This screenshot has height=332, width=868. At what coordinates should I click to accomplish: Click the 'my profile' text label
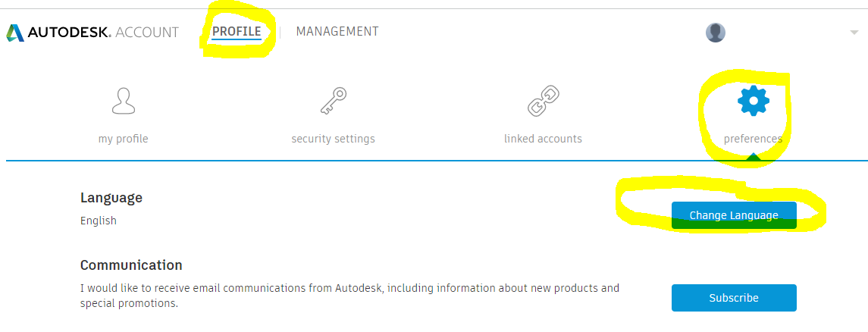pyautogui.click(x=123, y=139)
